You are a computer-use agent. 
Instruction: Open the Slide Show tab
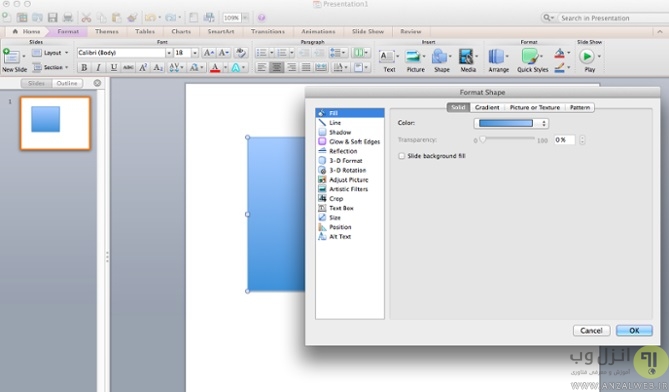click(367, 32)
